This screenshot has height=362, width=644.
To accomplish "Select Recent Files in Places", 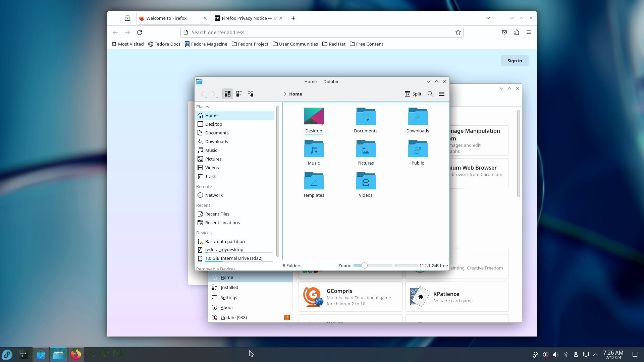I will [235, 214].
